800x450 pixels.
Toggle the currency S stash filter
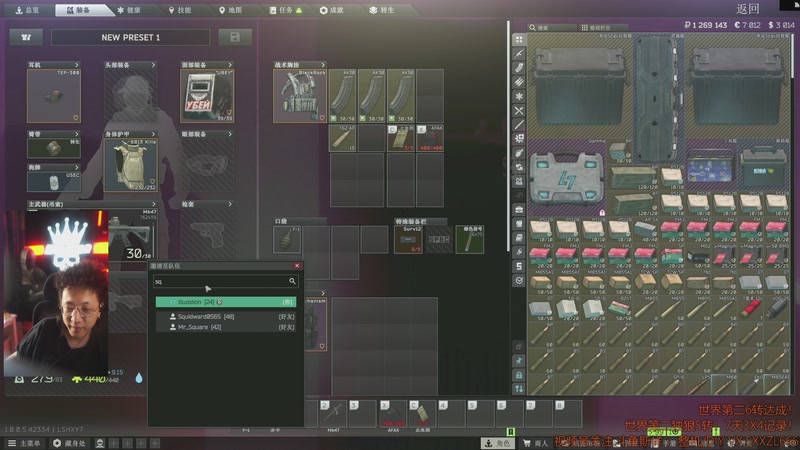519,266
